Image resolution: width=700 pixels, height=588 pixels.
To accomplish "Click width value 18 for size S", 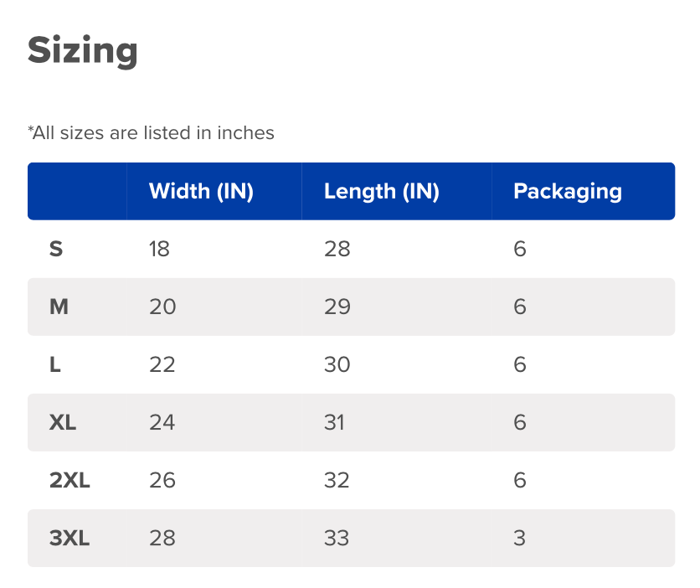I will 159,249.
